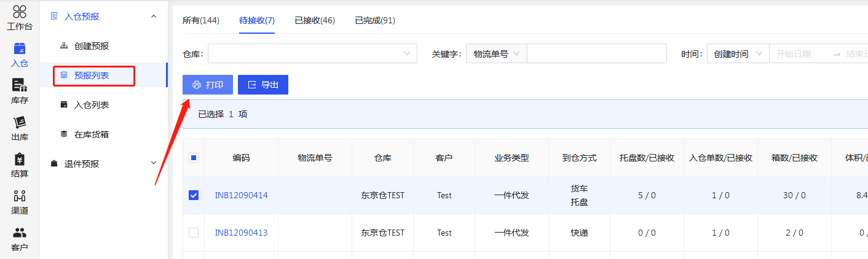The image size is (868, 259).
Task: Switch to the 已完成(91) tab
Action: [375, 20]
